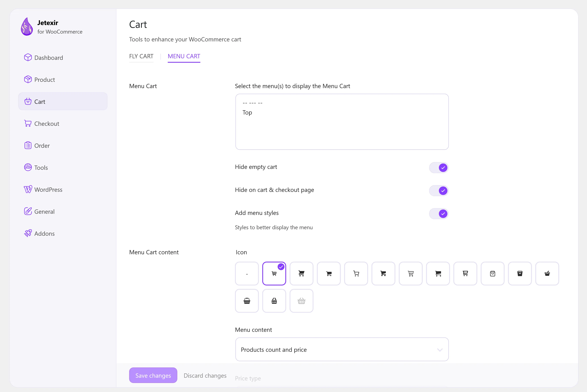
Task: Click the Cart page heading
Action: pyautogui.click(x=138, y=25)
